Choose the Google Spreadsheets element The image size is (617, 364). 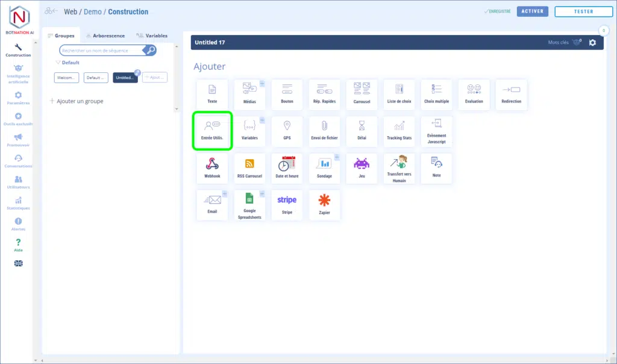(249, 205)
